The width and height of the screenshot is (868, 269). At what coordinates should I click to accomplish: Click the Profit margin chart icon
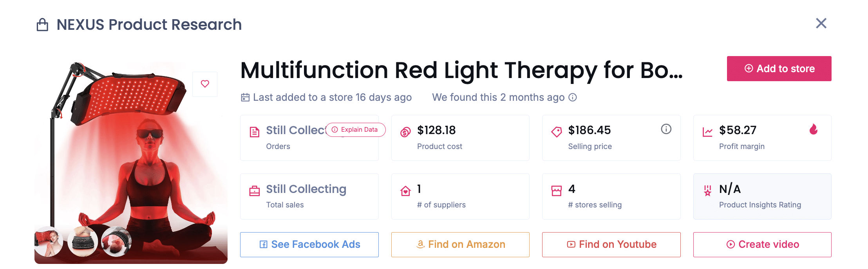(x=707, y=132)
